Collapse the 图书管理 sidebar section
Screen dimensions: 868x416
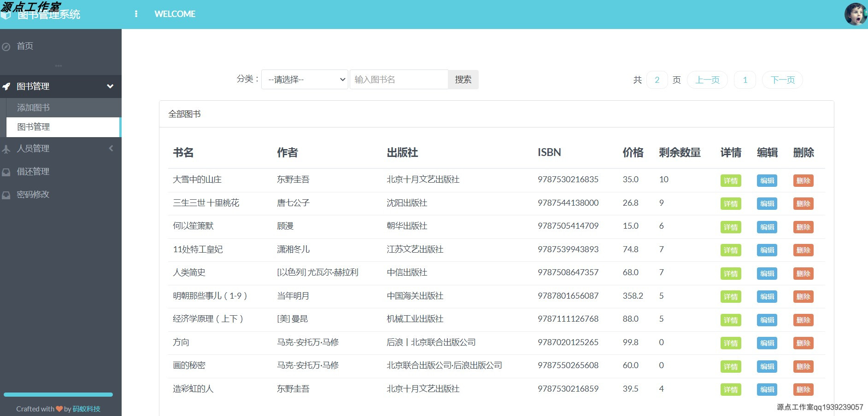pyautogui.click(x=110, y=87)
